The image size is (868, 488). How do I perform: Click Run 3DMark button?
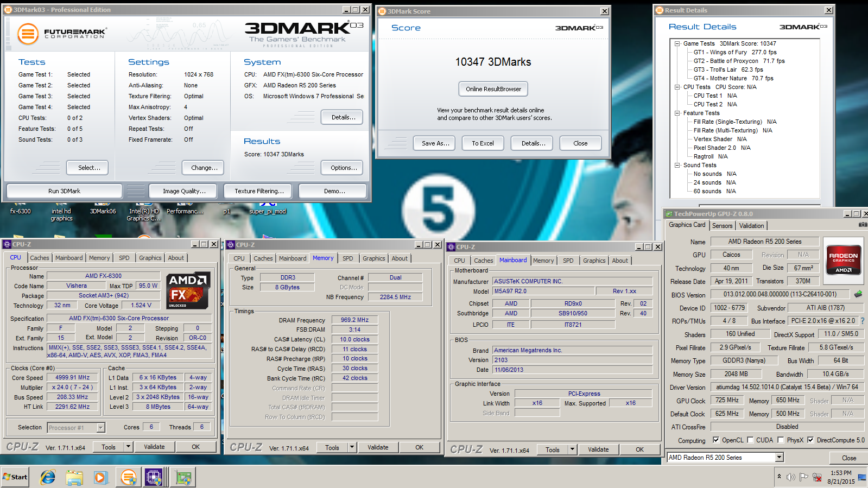tap(64, 191)
